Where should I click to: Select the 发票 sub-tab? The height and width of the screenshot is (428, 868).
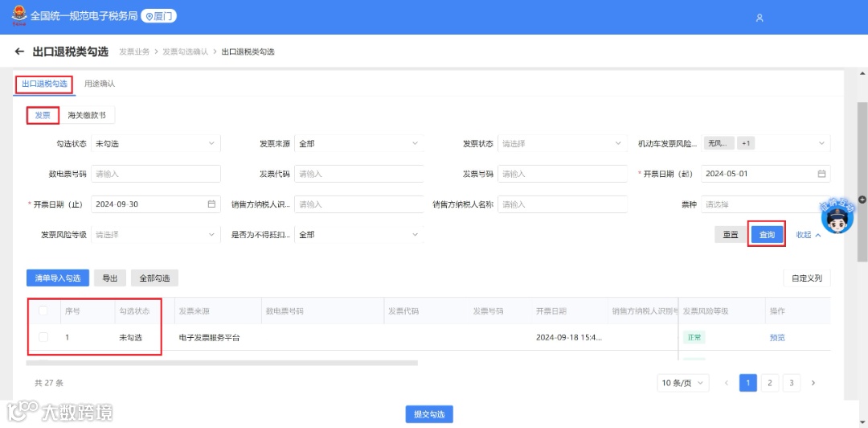coord(43,116)
